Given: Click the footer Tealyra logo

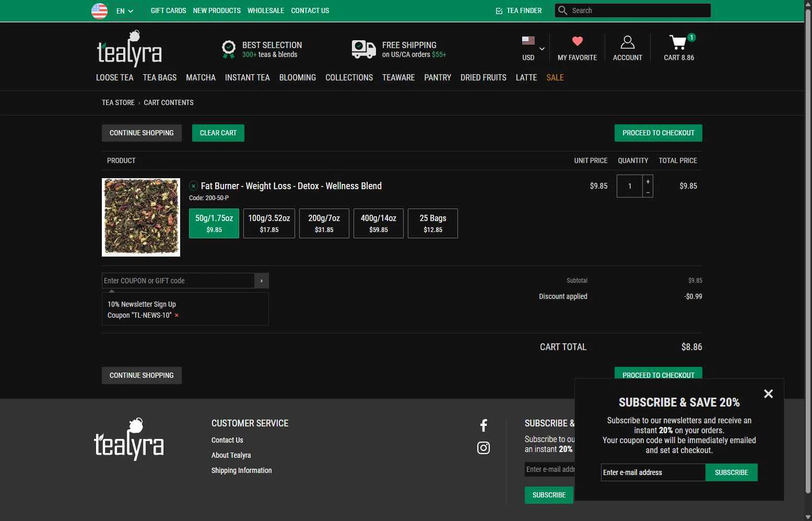Looking at the screenshot, I should pos(129,439).
